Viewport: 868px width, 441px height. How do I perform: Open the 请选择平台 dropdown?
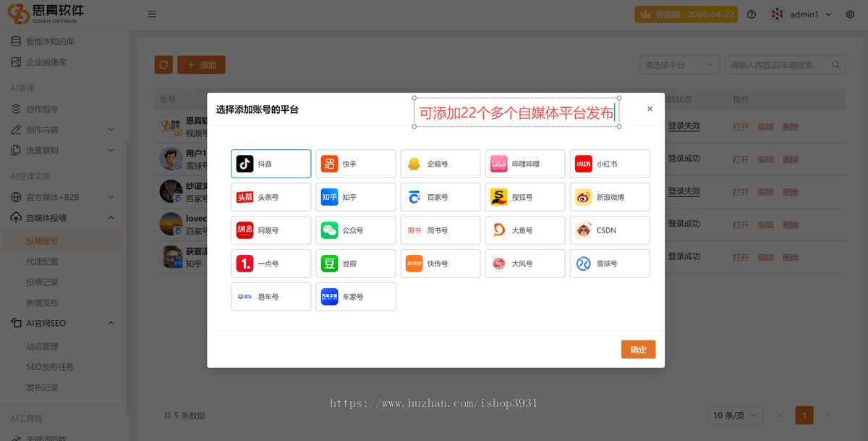pyautogui.click(x=679, y=64)
